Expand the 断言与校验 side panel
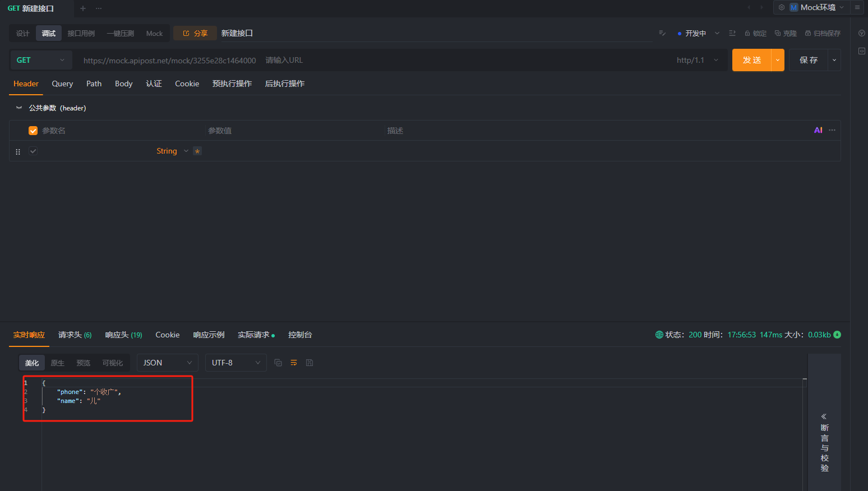Viewport: 868px width, 491px height. click(824, 442)
